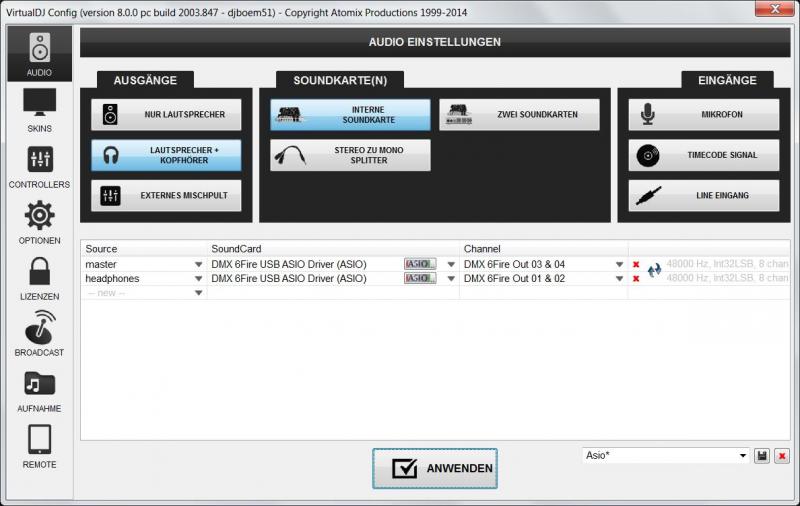Click the Channel column header
Viewport: 800px width, 506px height.
(x=482, y=249)
